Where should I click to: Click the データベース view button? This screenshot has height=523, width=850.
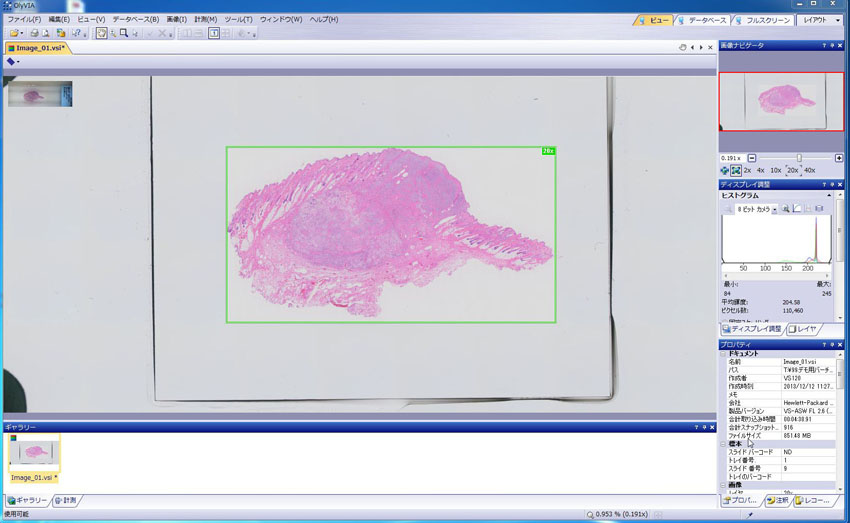703,20
